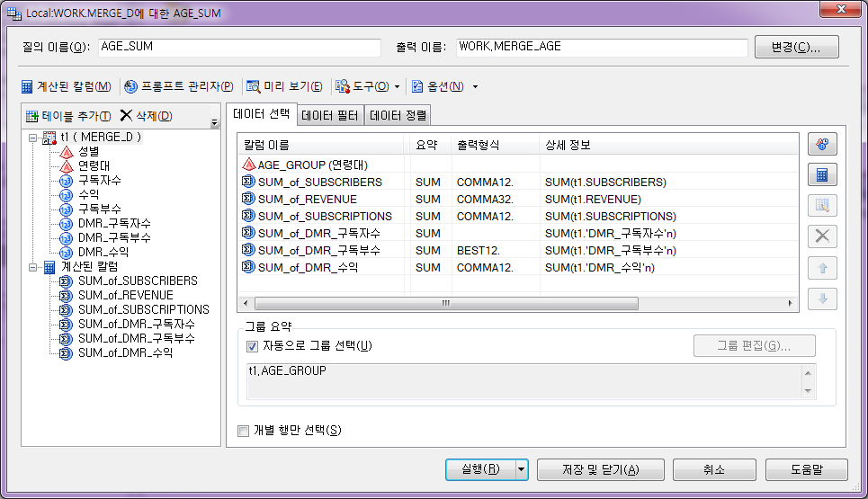The height and width of the screenshot is (499, 868).
Task: Open the 옵션(N) dropdown menu
Action: point(445,86)
